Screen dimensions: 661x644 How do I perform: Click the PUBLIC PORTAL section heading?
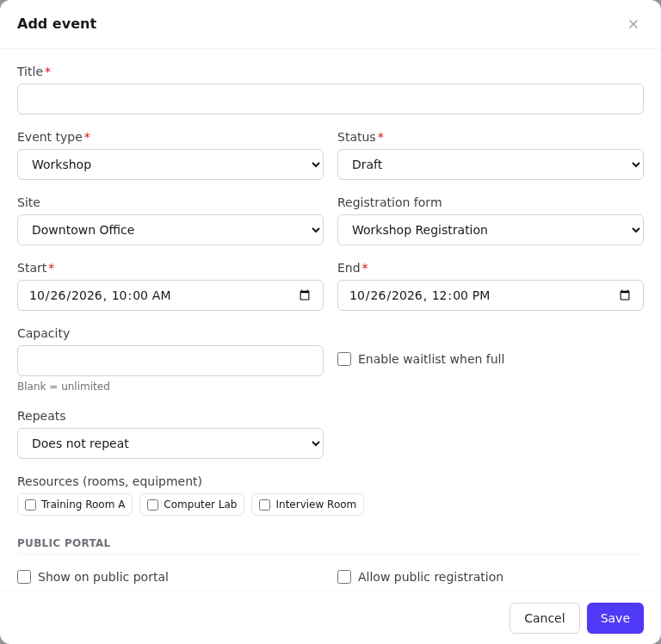tap(64, 542)
